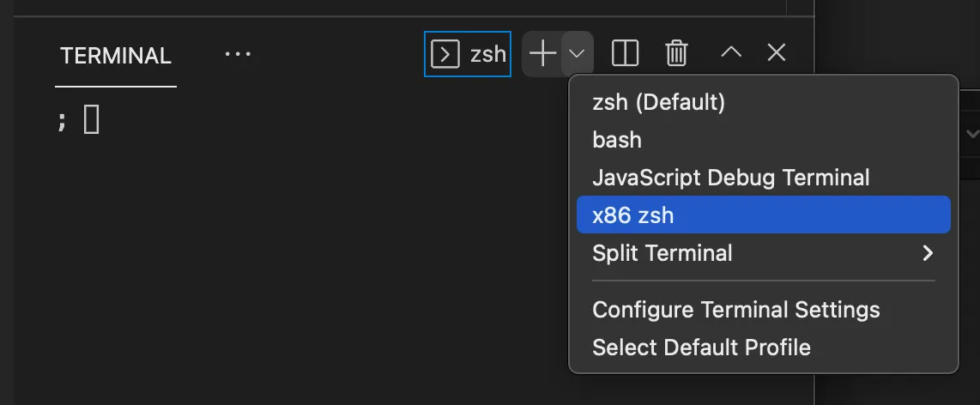Screen dimensions: 980x405
Task: Open the launch profile dropdown chevron next to the plus icon
Action: (x=578, y=54)
